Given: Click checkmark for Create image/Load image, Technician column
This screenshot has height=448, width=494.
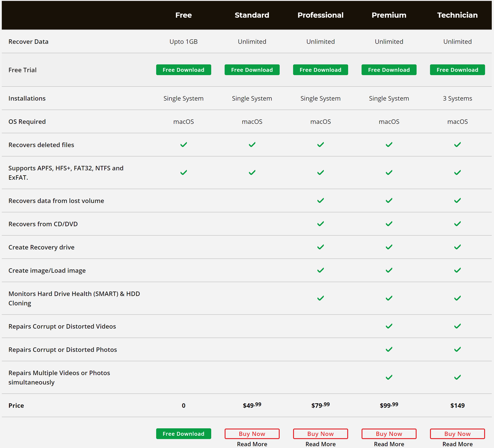Looking at the screenshot, I should [458, 270].
